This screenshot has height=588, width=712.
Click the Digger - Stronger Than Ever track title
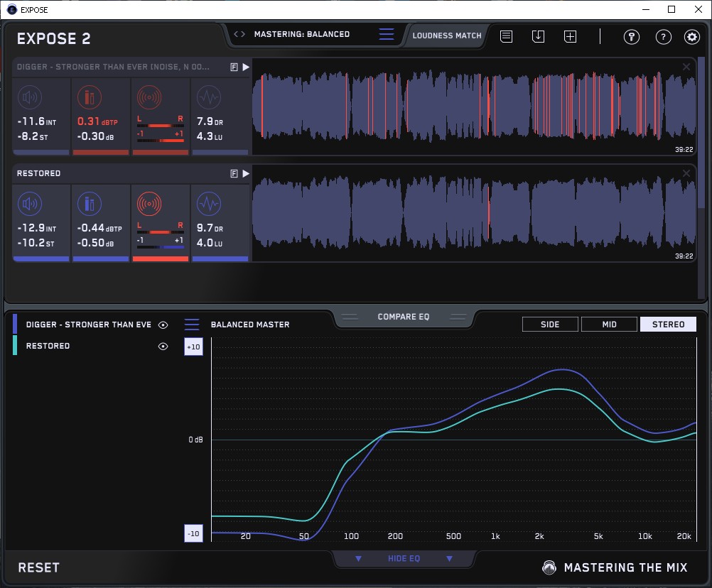coord(113,67)
